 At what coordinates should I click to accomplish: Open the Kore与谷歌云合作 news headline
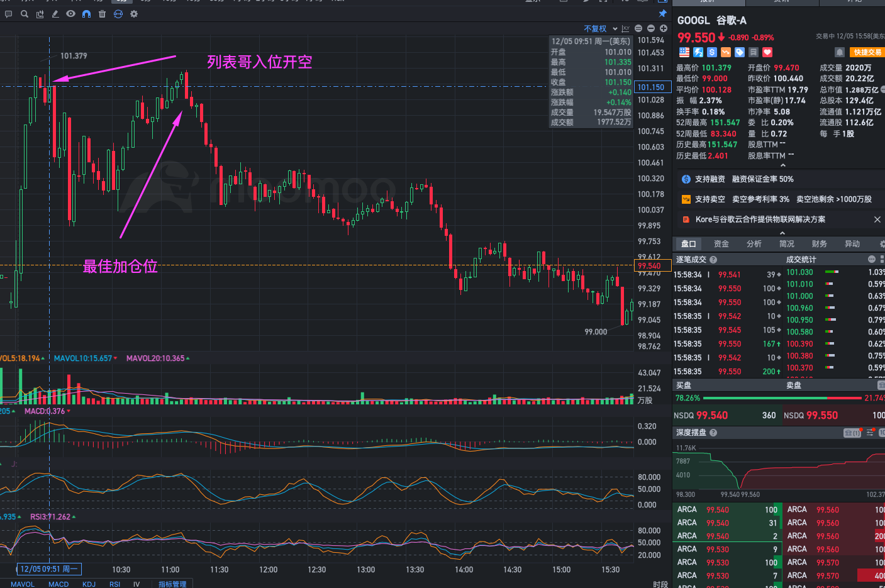click(x=760, y=219)
